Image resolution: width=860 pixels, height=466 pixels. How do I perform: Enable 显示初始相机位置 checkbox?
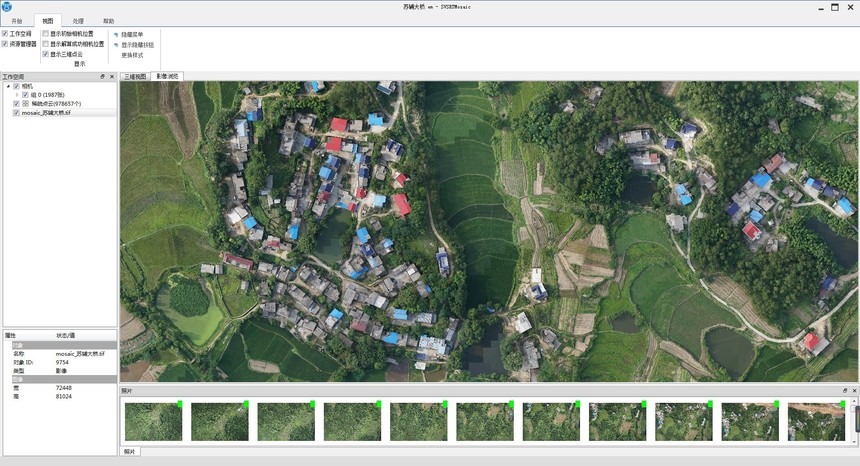(x=46, y=34)
